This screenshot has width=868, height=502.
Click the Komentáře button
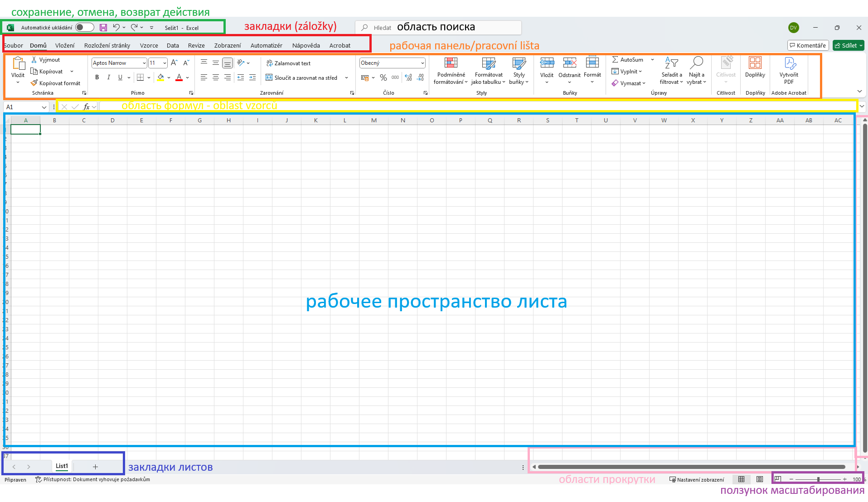click(x=808, y=46)
